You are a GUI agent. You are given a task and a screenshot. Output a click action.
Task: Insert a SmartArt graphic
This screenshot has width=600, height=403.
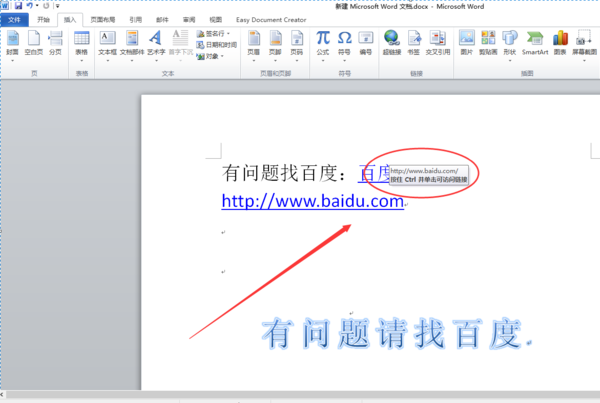tap(535, 43)
